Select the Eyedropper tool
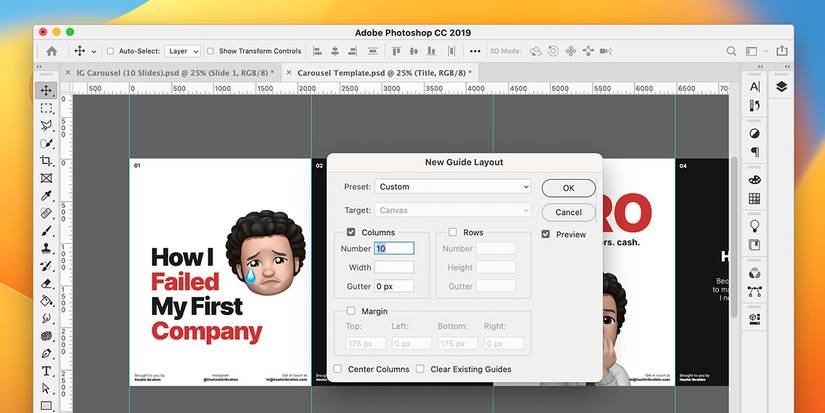Viewport: 825px width, 413px height. (x=46, y=196)
